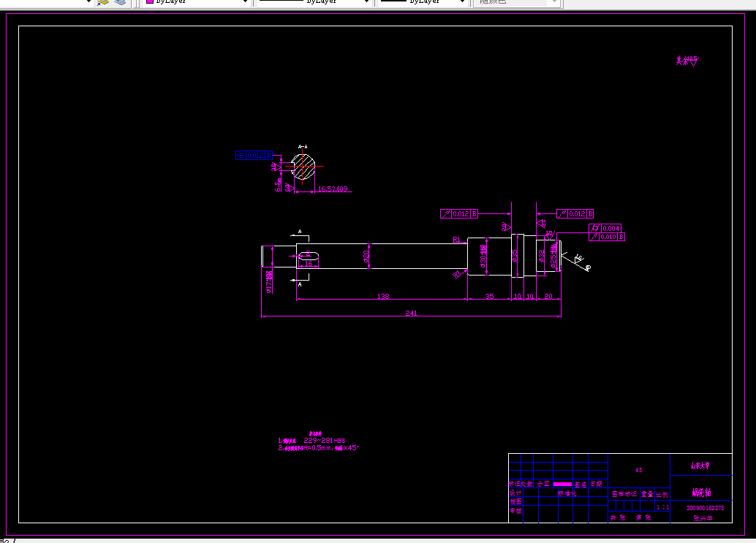
Task: Select the ø35 diameter dimension
Action: [x=515, y=256]
